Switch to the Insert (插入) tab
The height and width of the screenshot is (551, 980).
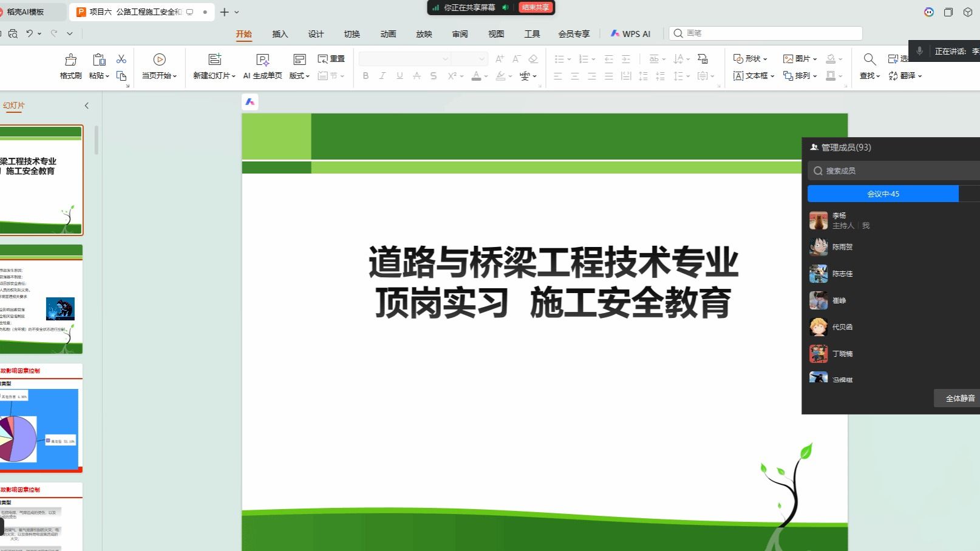coord(280,34)
